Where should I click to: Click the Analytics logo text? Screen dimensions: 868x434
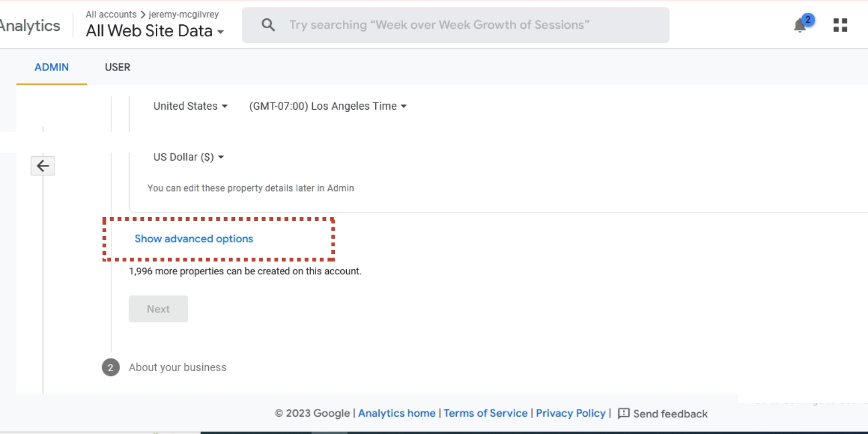click(30, 25)
